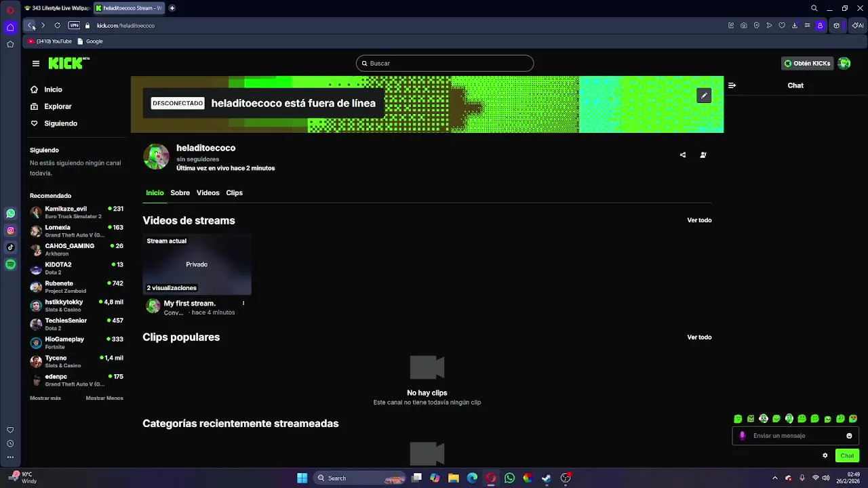This screenshot has width=868, height=488.
Task: Open CAHOS_GAMING recommended channel
Action: point(77,249)
